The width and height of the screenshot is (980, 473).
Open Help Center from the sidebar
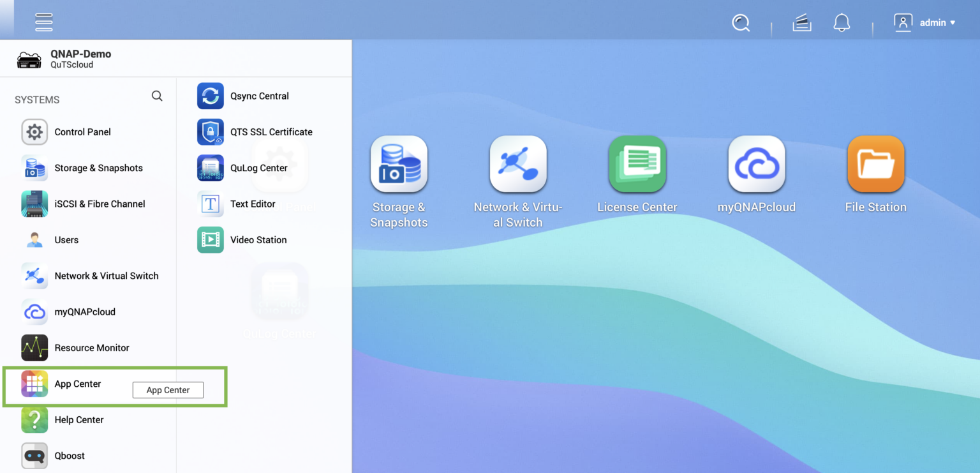[79, 419]
